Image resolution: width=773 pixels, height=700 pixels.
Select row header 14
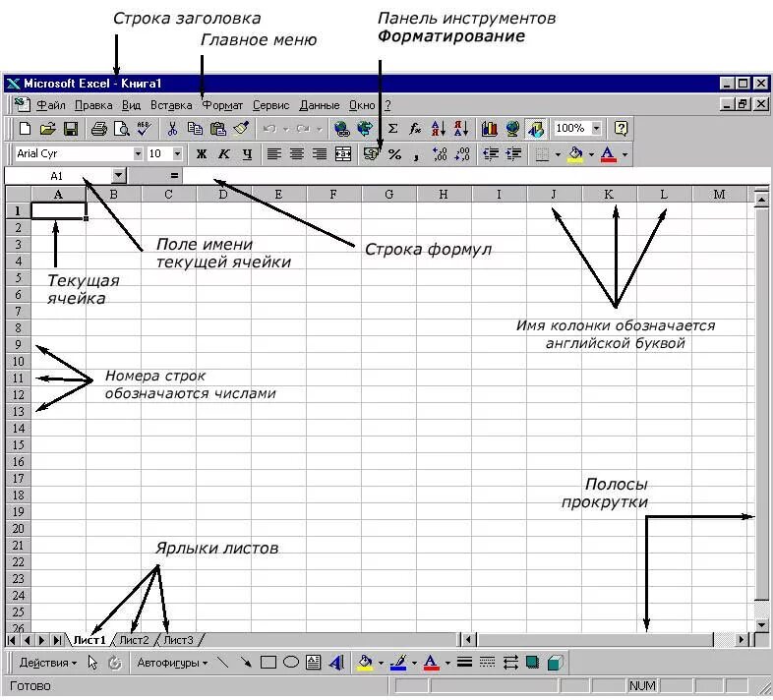pos(19,429)
